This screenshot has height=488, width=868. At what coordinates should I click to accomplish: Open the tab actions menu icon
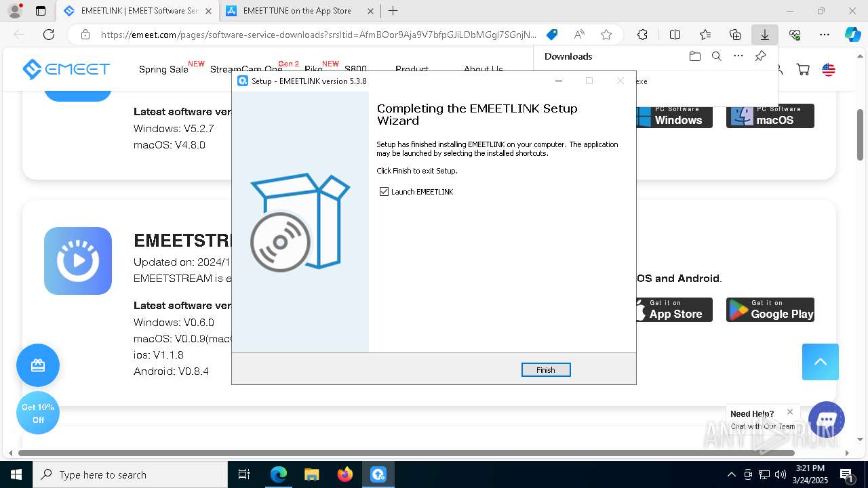click(41, 11)
